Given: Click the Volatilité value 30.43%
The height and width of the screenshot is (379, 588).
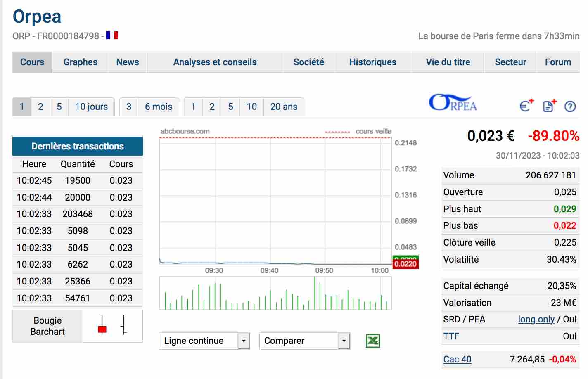Looking at the screenshot, I should 562,259.
